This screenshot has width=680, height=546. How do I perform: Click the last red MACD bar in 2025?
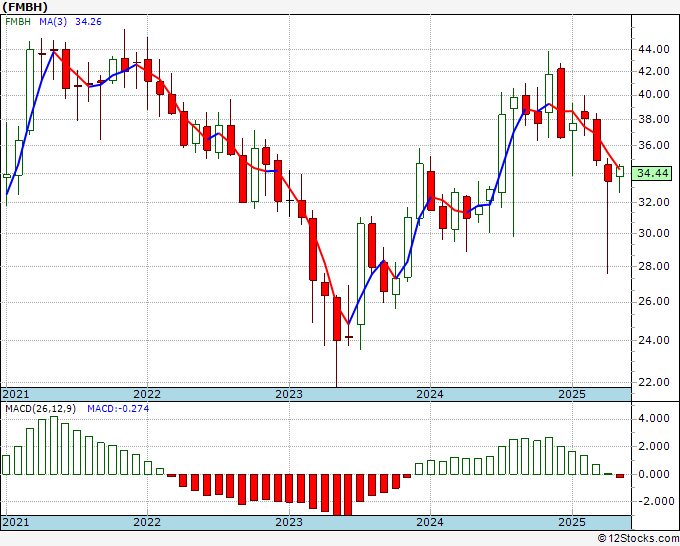click(x=620, y=476)
